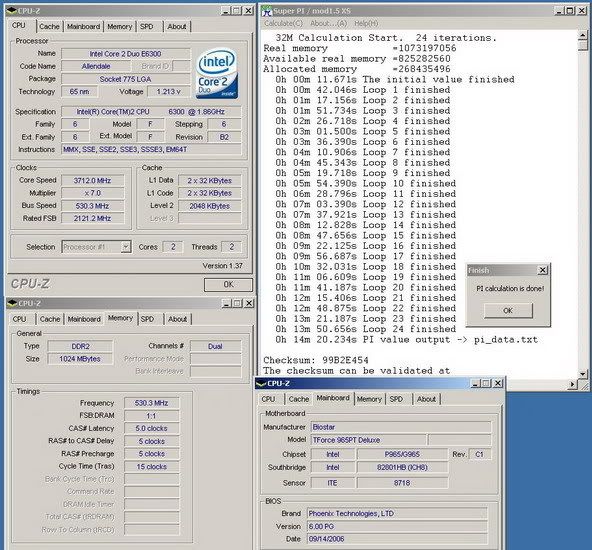The image size is (592, 550).
Task: Click the Cycle Time (Tras) 15 clocks field
Action: [151, 467]
